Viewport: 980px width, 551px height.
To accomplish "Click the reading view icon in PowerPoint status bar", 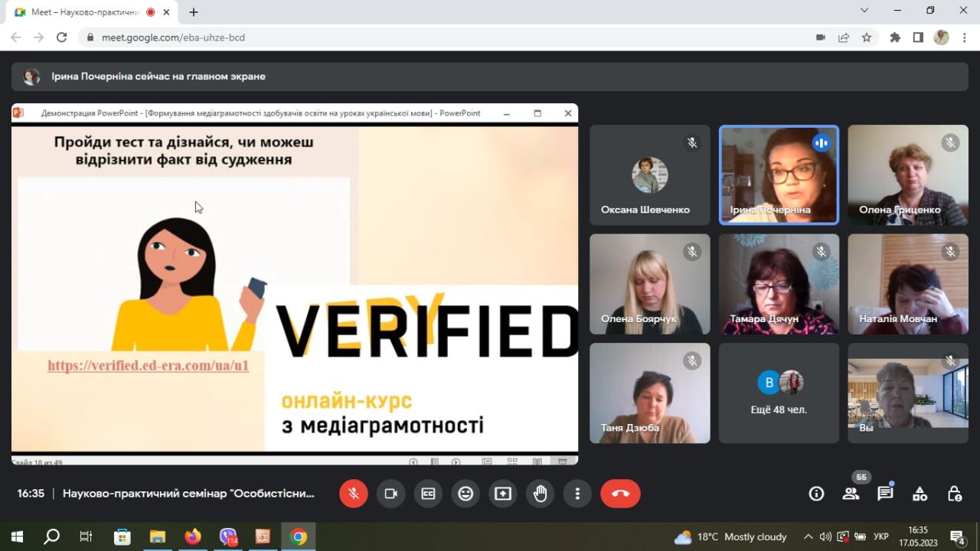I will click(x=537, y=461).
